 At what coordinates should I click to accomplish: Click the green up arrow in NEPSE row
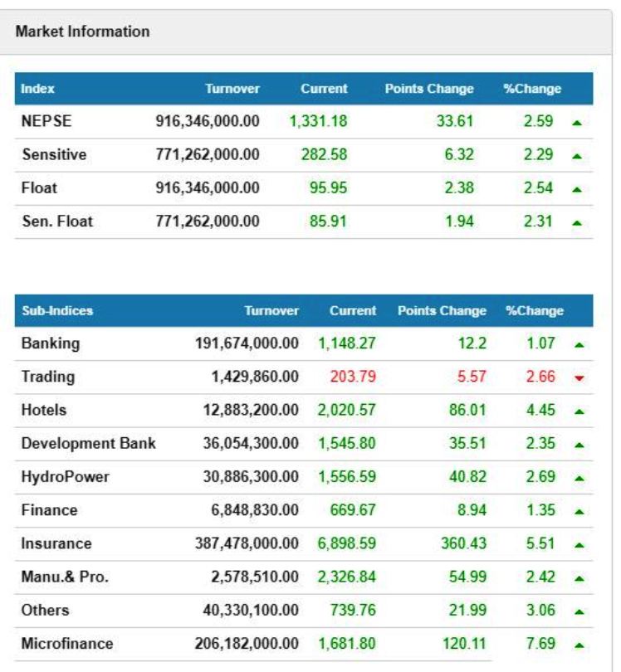[x=577, y=123]
